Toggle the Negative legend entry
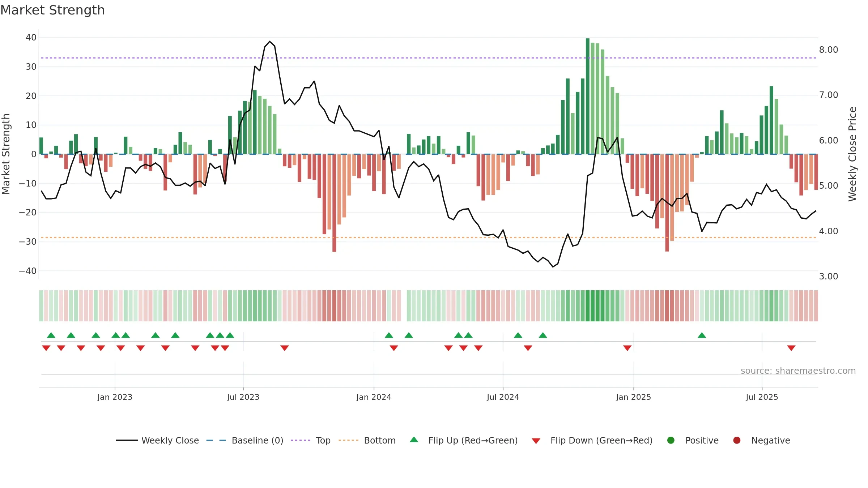The width and height of the screenshot is (868, 488). 761,440
